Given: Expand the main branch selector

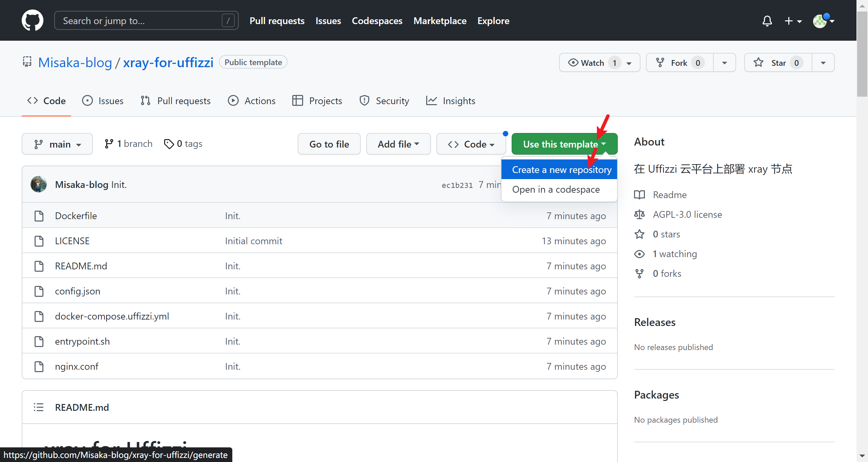Looking at the screenshot, I should pyautogui.click(x=57, y=144).
